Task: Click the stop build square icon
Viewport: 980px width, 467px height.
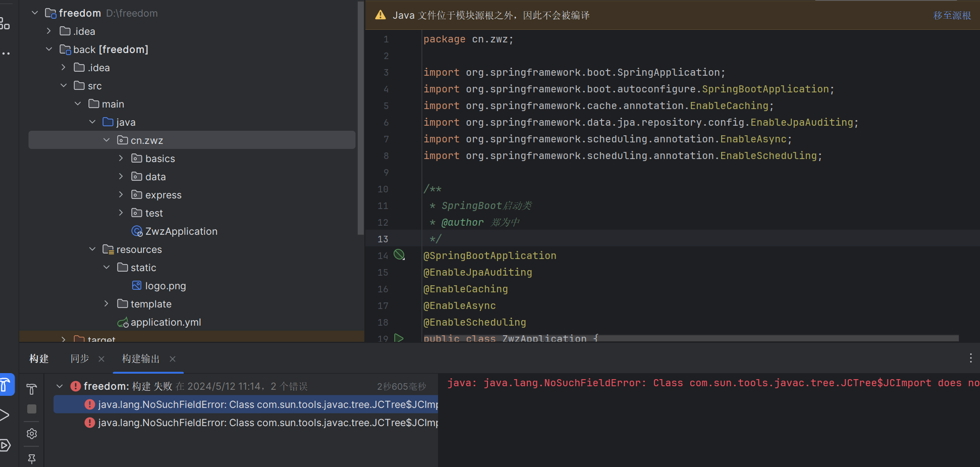Action: [x=31, y=409]
